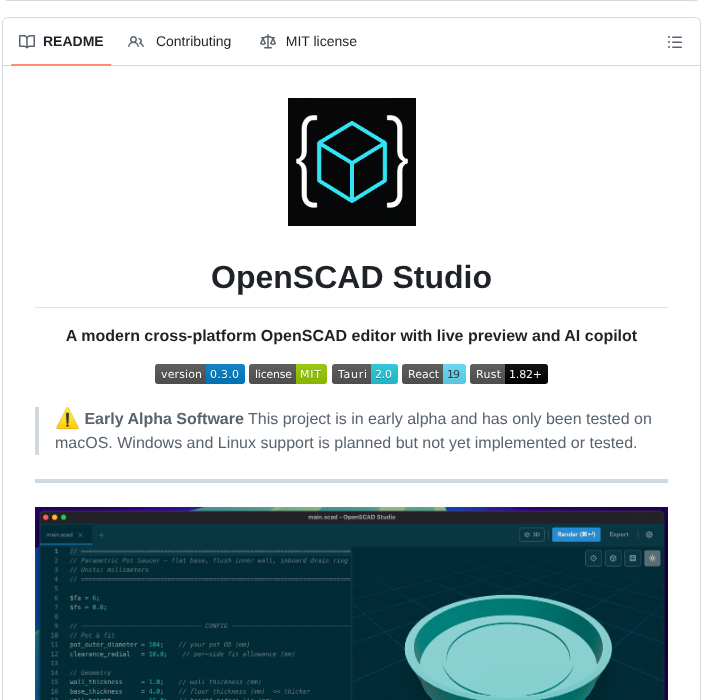The image size is (701, 700).
Task: Click the square view icon in preview
Action: coord(633,558)
